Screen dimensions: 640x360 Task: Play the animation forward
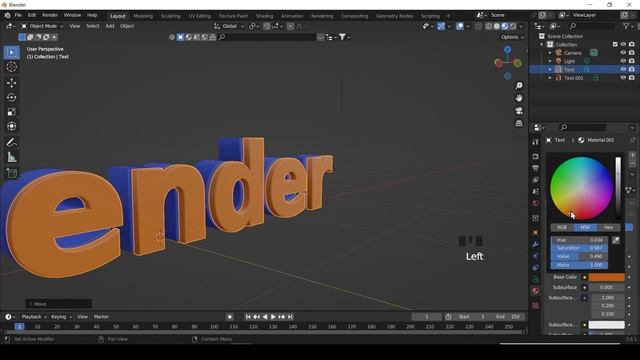(273, 317)
